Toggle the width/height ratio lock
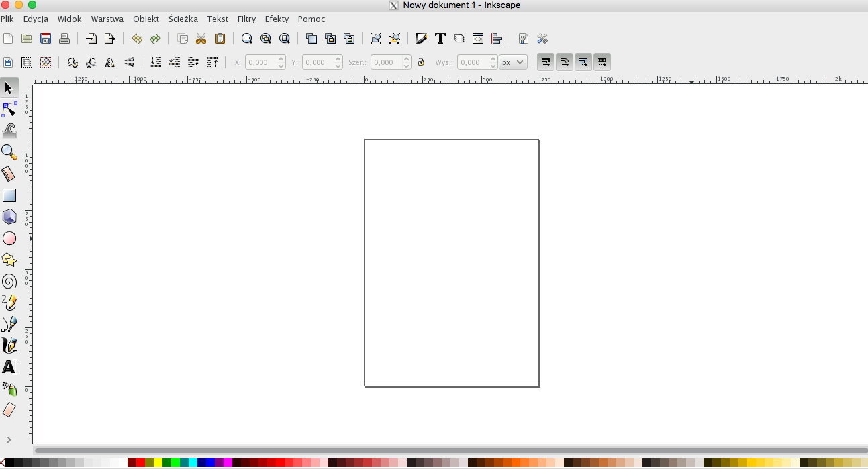The width and height of the screenshot is (868, 469). pyautogui.click(x=421, y=62)
